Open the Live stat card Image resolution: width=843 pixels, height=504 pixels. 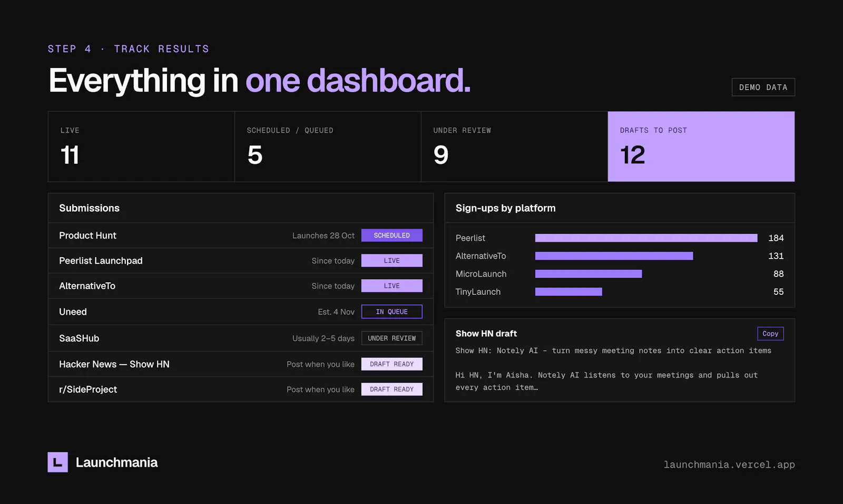coord(141,146)
